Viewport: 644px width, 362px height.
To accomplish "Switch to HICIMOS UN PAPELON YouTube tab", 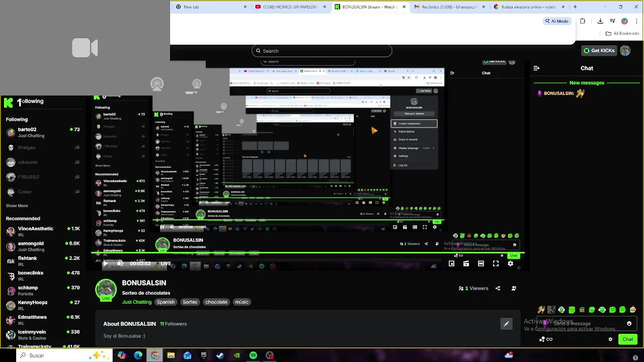I will click(x=290, y=7).
